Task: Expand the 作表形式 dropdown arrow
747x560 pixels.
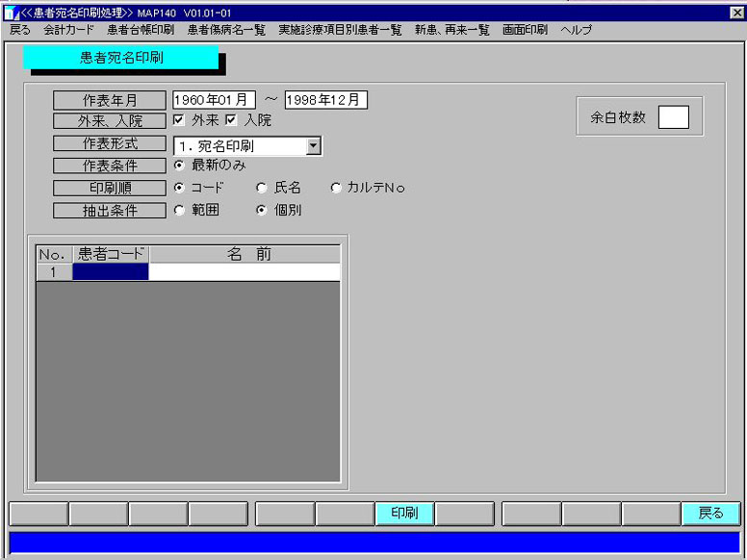Action: coord(313,146)
